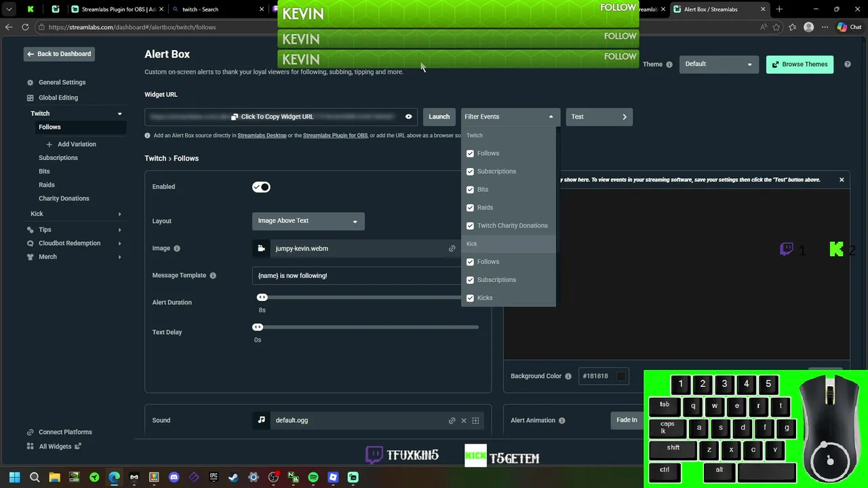Uncheck Kick Subscriptions in Filter Events

pyautogui.click(x=470, y=280)
